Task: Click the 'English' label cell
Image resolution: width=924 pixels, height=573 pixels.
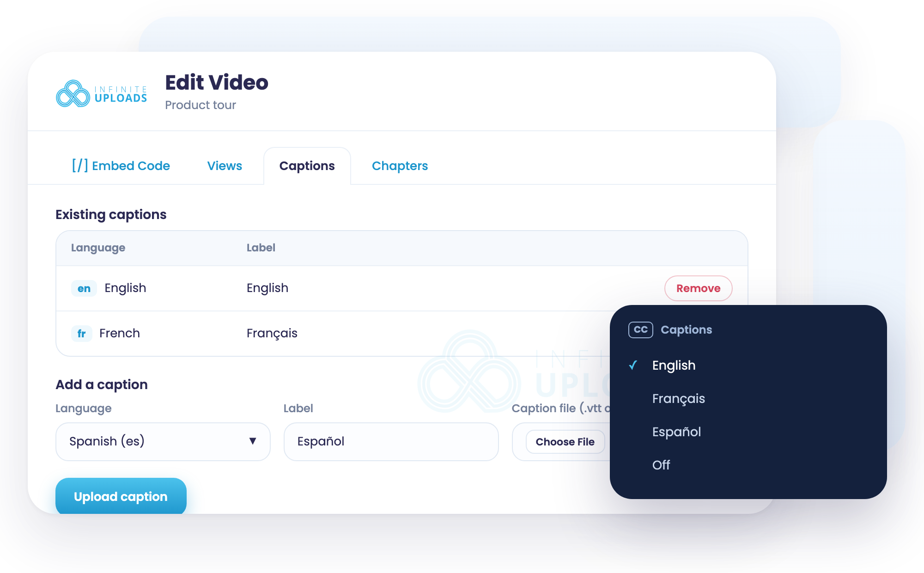Action: click(267, 288)
